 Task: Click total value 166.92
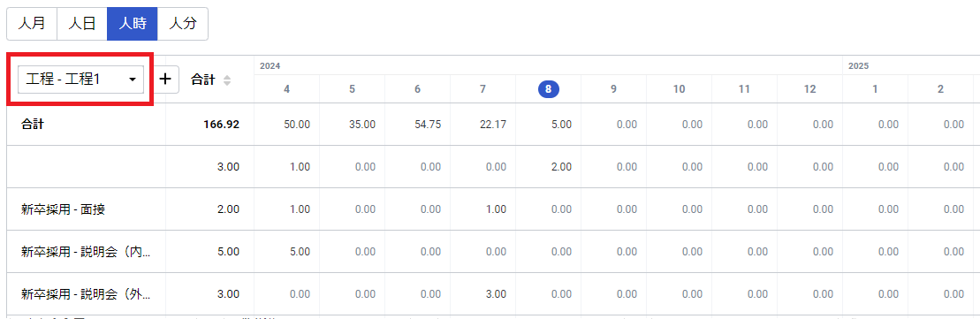point(221,125)
